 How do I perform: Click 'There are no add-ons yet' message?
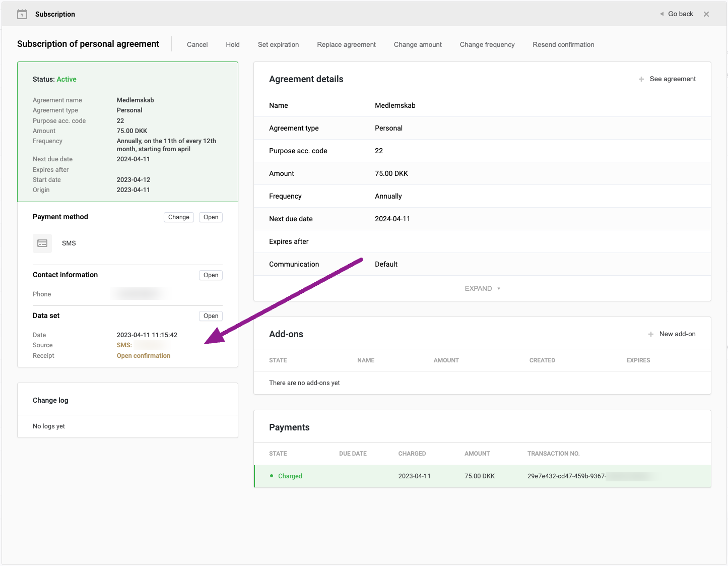click(x=304, y=383)
